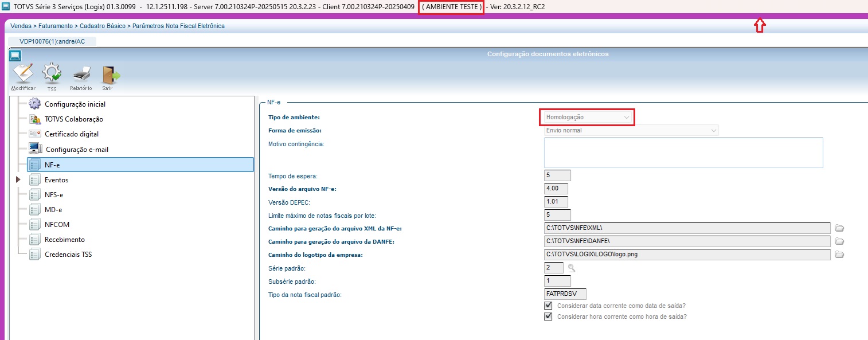Click the Tipo da nota fiscal padrão field
Image resolution: width=868 pixels, height=340 pixels.
565,294
